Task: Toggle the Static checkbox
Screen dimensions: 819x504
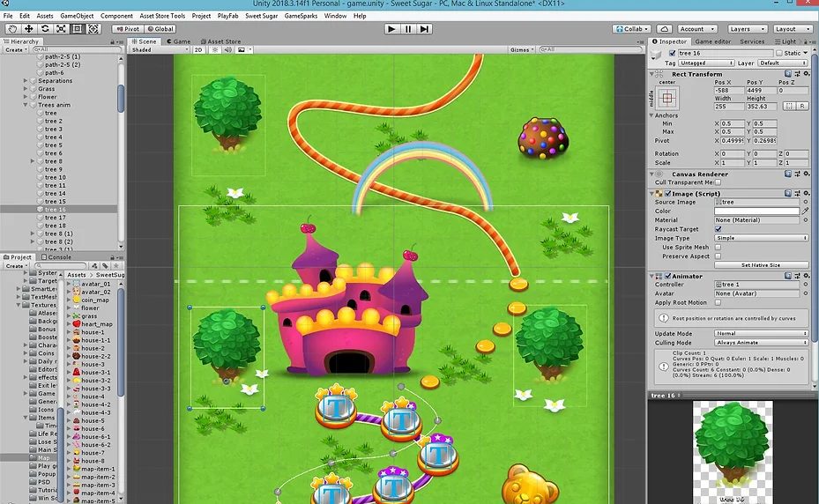Action: pos(779,53)
